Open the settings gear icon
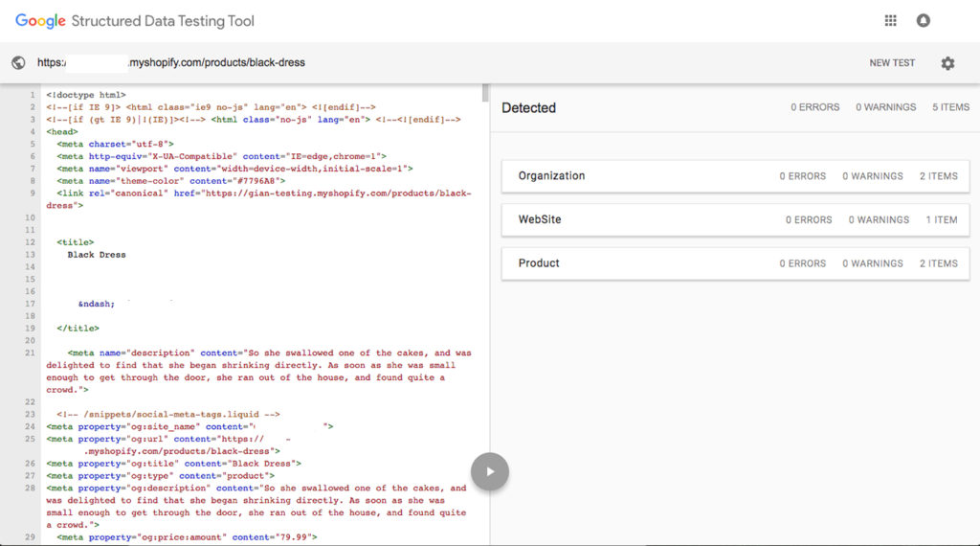 click(947, 63)
